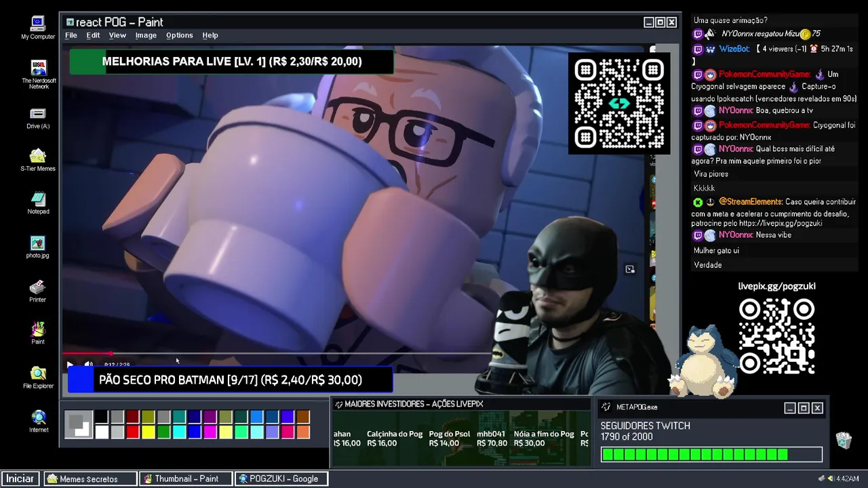Select the bright red color swatch
Viewport: 868px width, 488px height.
(x=133, y=432)
